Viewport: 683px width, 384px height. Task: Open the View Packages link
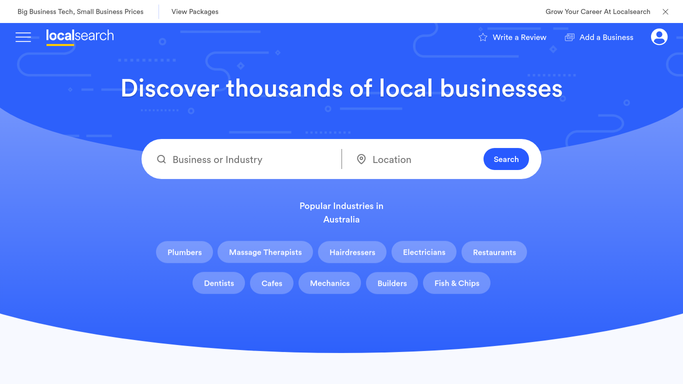(x=195, y=12)
